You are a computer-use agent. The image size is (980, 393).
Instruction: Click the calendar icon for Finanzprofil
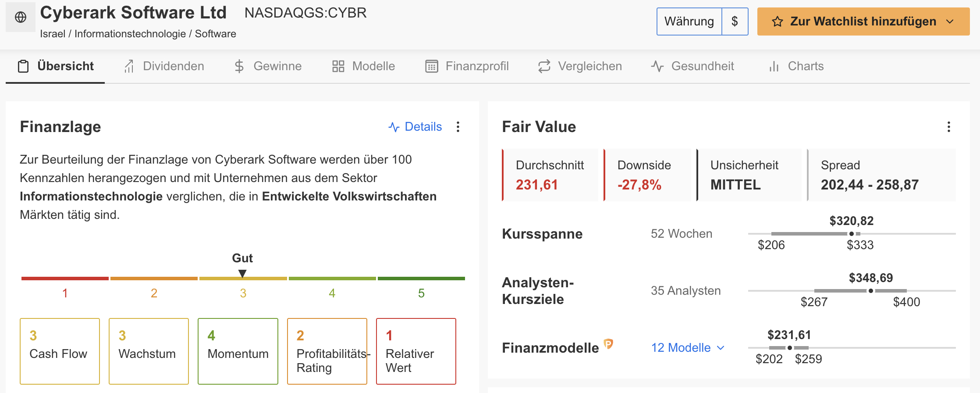click(432, 66)
